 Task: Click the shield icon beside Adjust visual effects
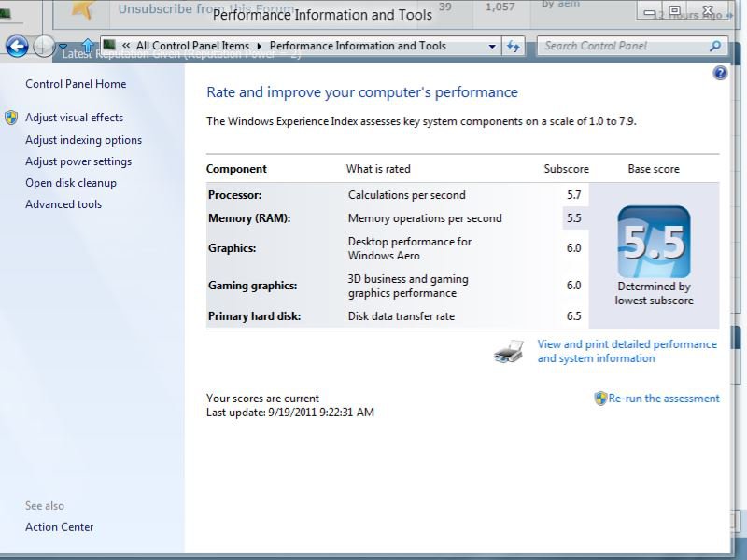(x=11, y=118)
